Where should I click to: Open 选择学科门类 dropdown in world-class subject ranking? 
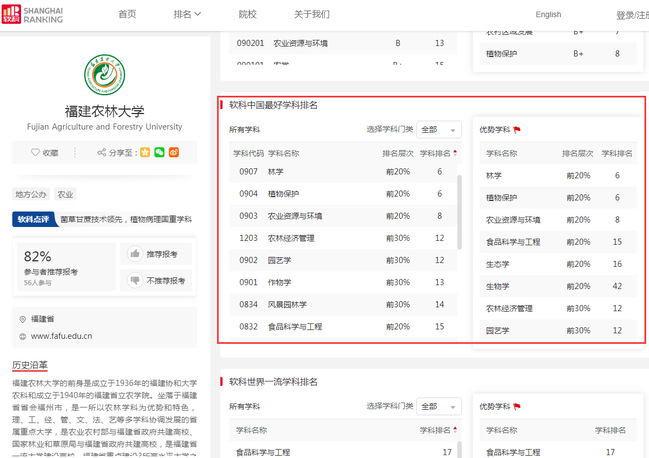(438, 407)
